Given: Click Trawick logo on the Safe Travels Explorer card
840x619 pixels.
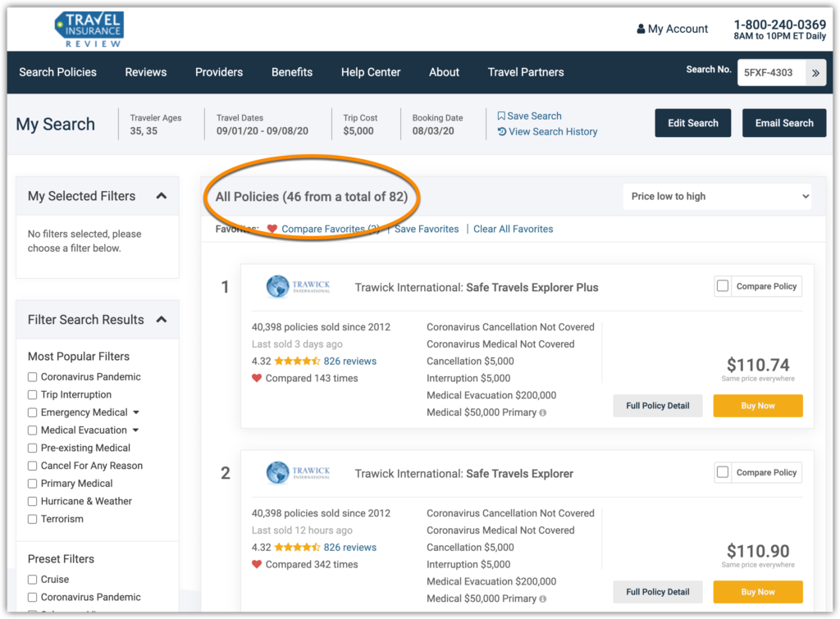Looking at the screenshot, I should point(299,472).
